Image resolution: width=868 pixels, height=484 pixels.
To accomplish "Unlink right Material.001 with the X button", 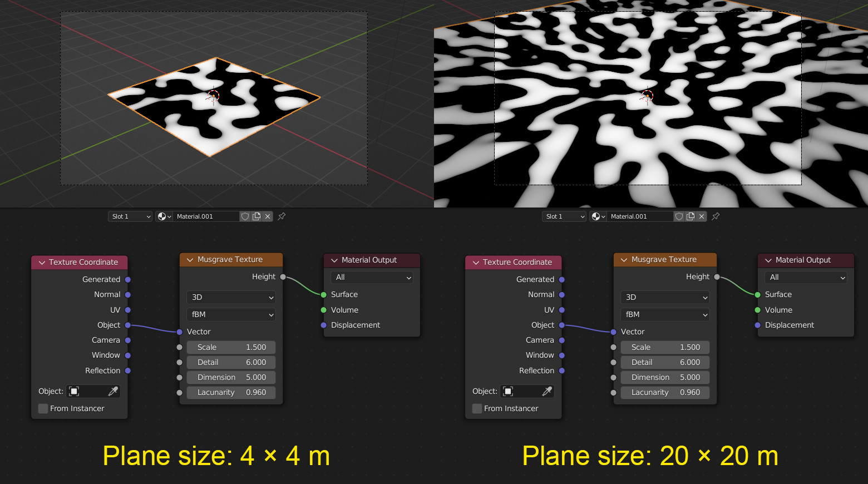I will (702, 216).
